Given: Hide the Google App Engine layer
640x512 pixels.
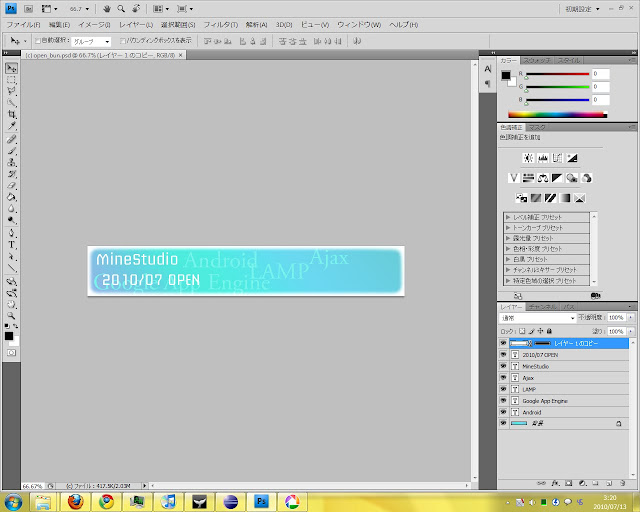Looking at the screenshot, I should 503,401.
